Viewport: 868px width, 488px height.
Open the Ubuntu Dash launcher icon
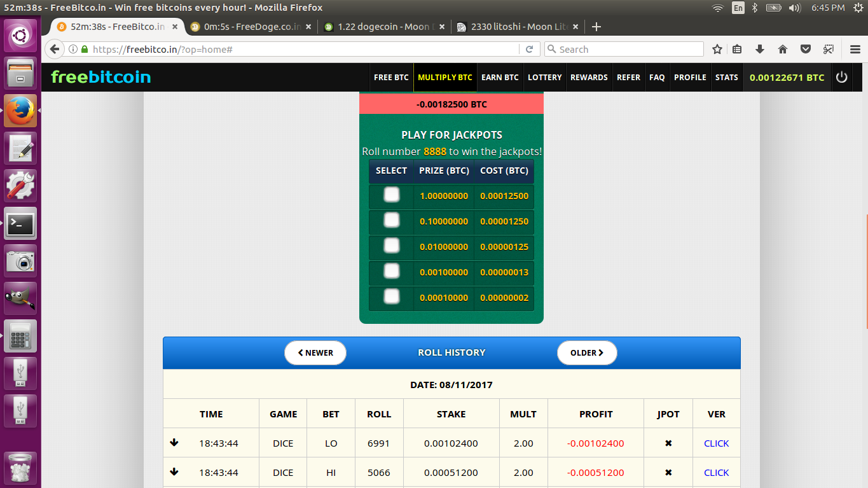click(21, 36)
